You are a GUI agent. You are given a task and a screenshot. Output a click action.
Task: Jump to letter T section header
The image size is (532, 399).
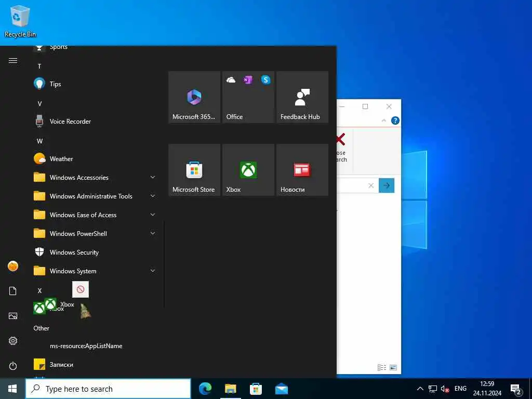pos(39,66)
